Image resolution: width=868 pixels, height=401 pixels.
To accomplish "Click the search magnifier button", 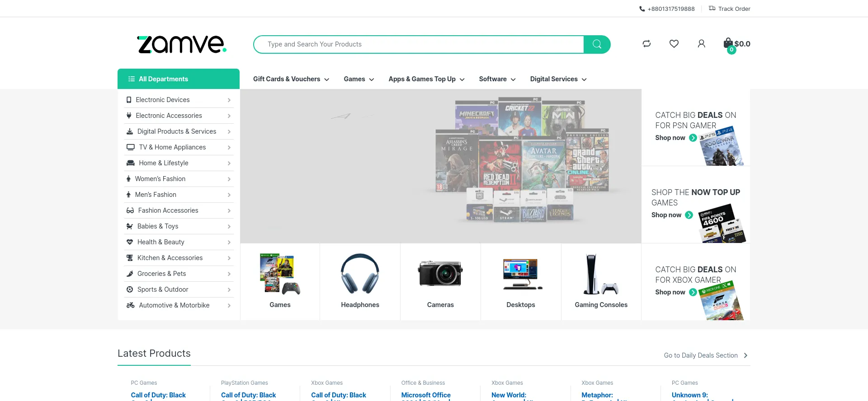I will tap(597, 44).
